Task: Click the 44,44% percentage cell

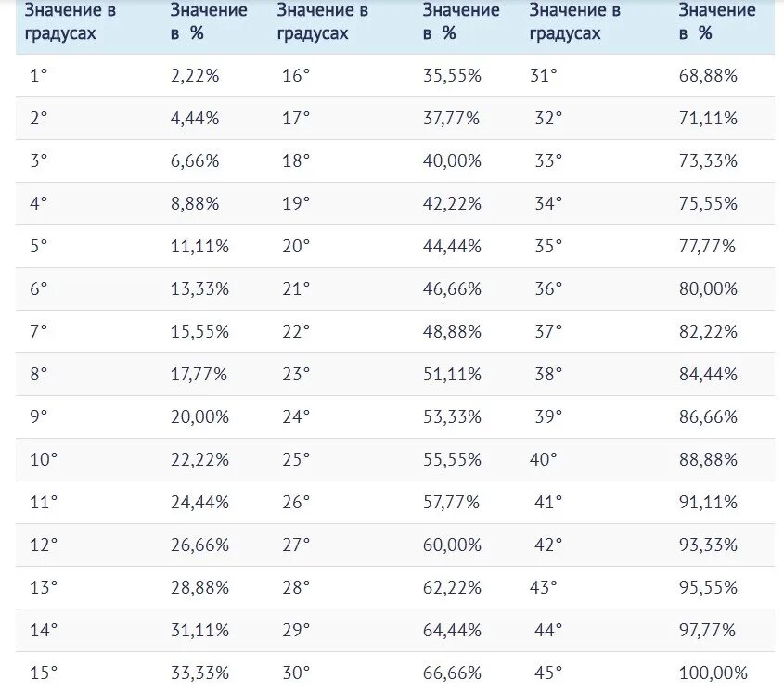Action: (452, 246)
